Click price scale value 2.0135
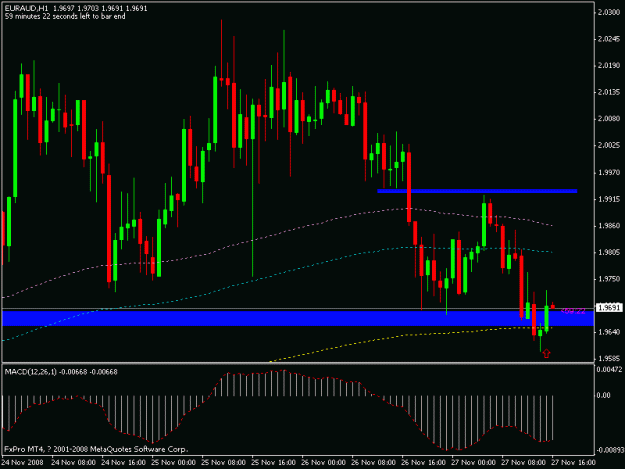Screen dimensions: 625x469 pyautogui.click(x=609, y=92)
